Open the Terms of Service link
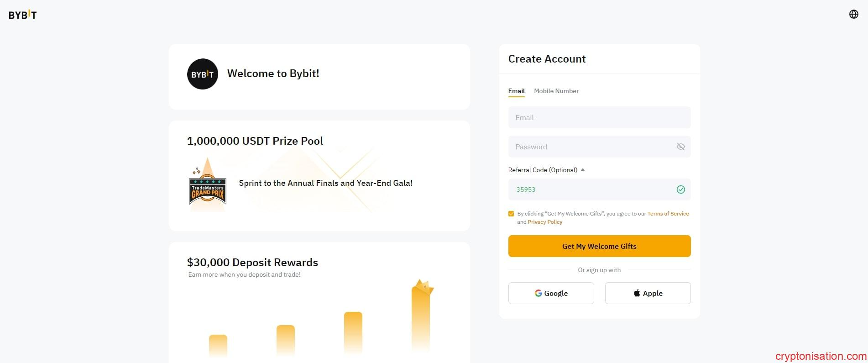868x363 pixels. [x=668, y=214]
